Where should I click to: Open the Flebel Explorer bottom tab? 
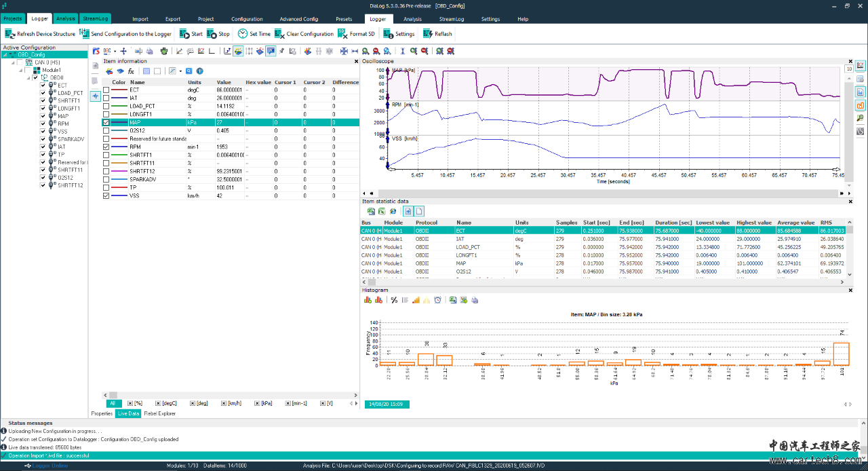point(159,413)
